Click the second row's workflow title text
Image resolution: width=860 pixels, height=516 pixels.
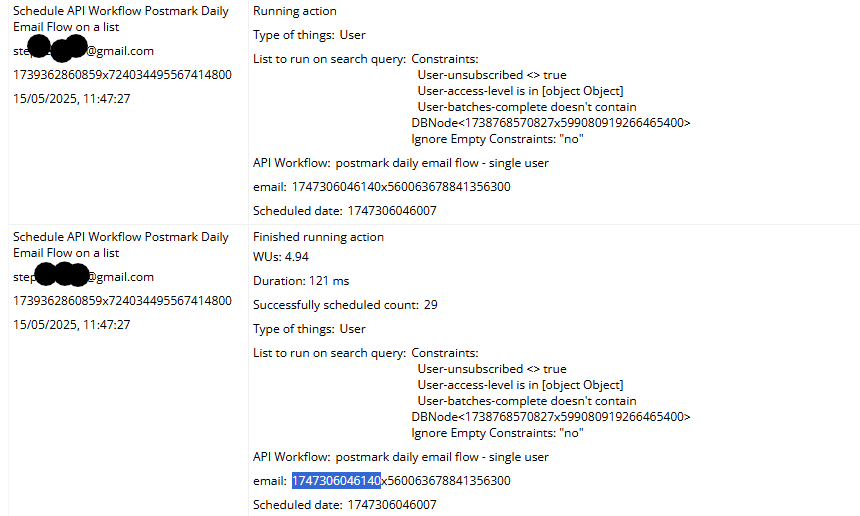[x=121, y=245]
